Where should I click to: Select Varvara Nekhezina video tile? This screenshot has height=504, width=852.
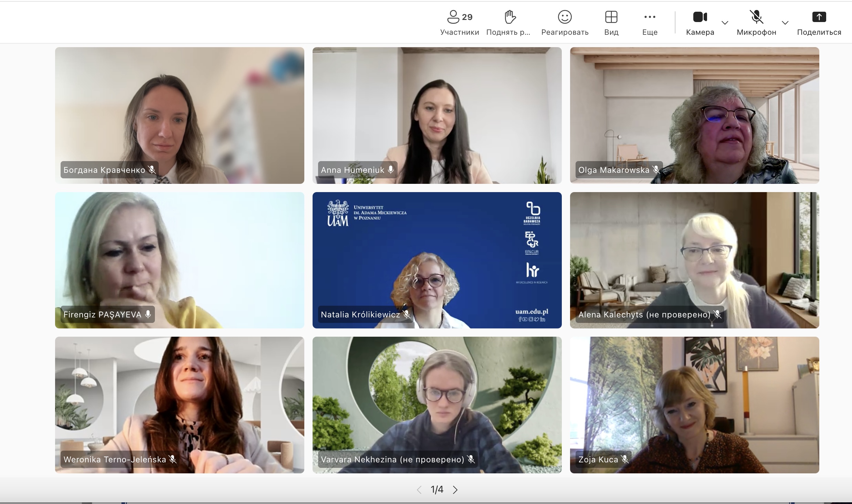pyautogui.click(x=437, y=405)
